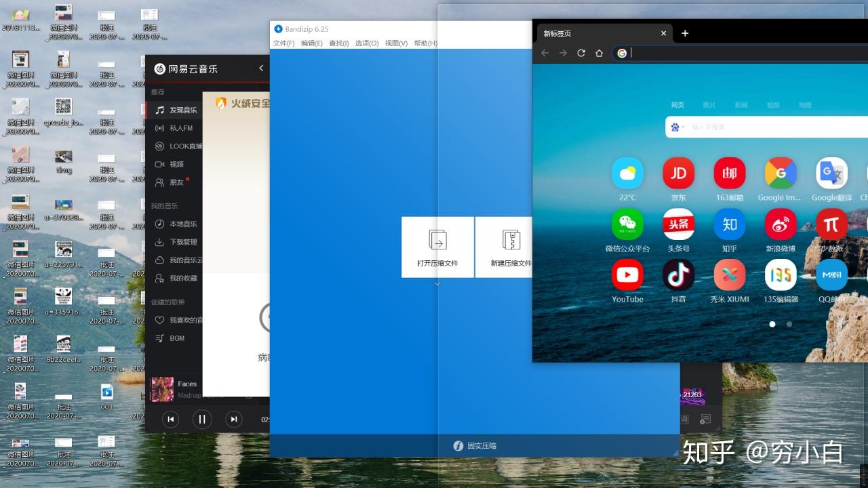This screenshot has height=488, width=868.
Task: Open the QQ邮箱 shortcut icon
Action: coord(831,275)
